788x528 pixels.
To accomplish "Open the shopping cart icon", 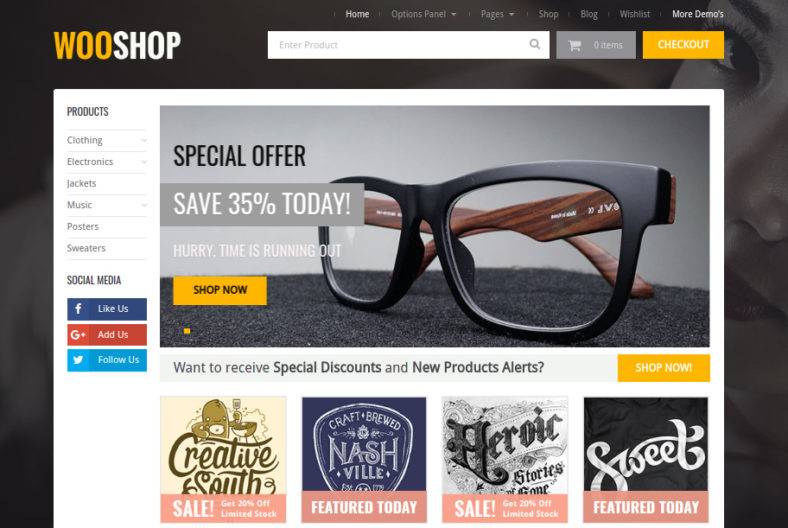I will pyautogui.click(x=574, y=45).
